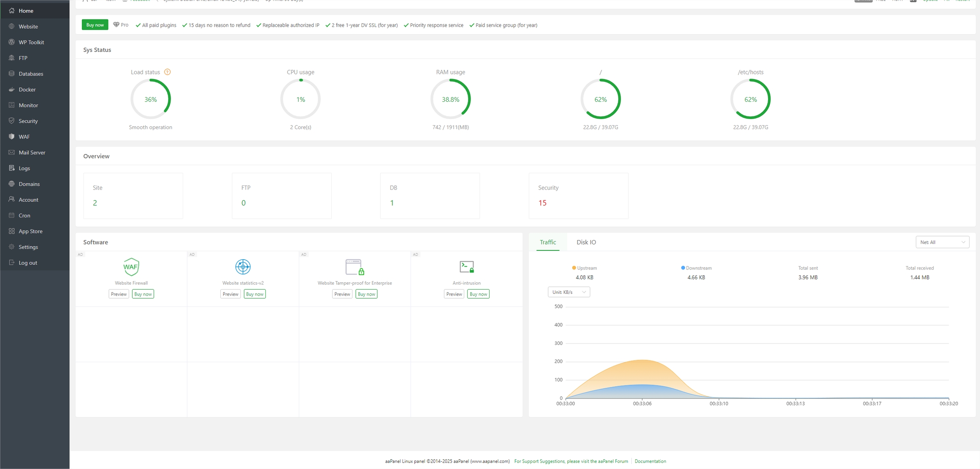980x469 pixels.
Task: Open the Databases section icon
Action: 11,73
